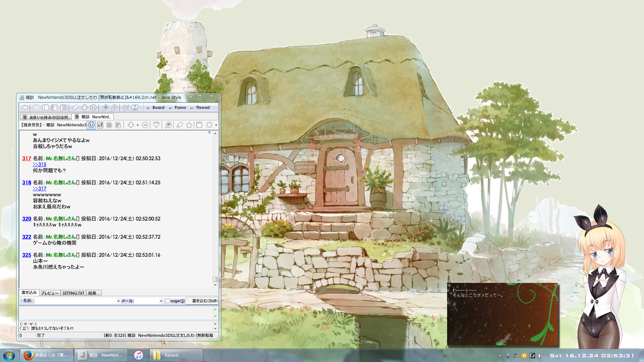This screenshot has width=644, height=362.
Task: Click post number 325 link
Action: [26, 255]
